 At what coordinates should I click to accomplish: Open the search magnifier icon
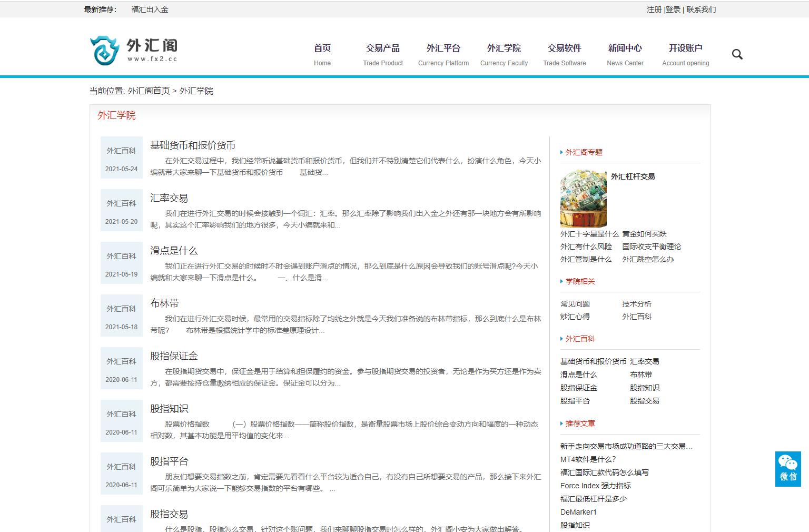click(x=737, y=54)
